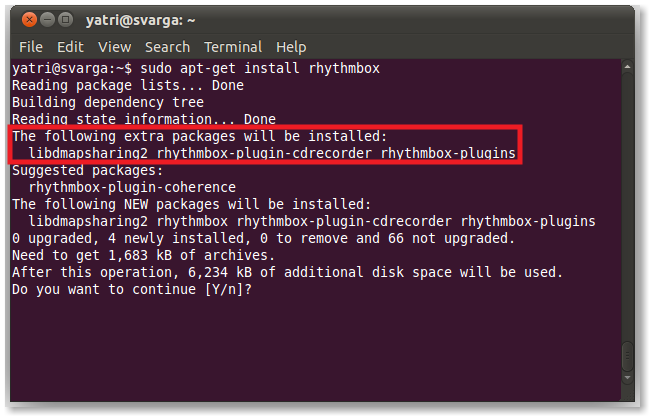Click the 'Building dependency tree' line
The width and height of the screenshot is (649, 416).
click(108, 102)
